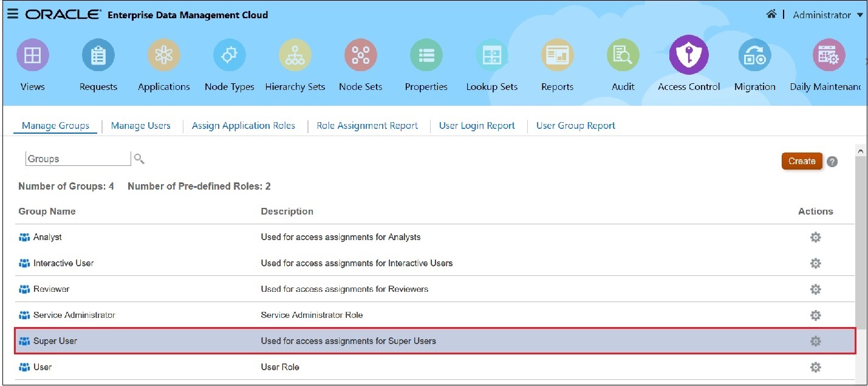Screen dimensions: 868x386
Task: Switch to User Login Report tab
Action: tap(477, 126)
